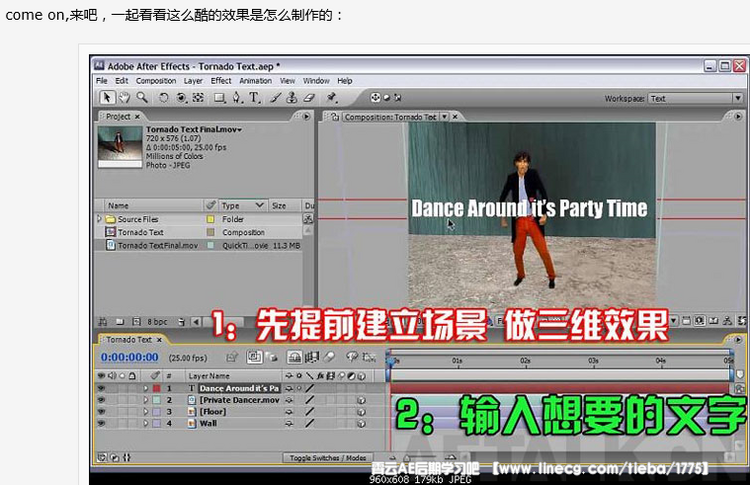Open the Layer menu
The height and width of the screenshot is (485, 750).
point(193,81)
